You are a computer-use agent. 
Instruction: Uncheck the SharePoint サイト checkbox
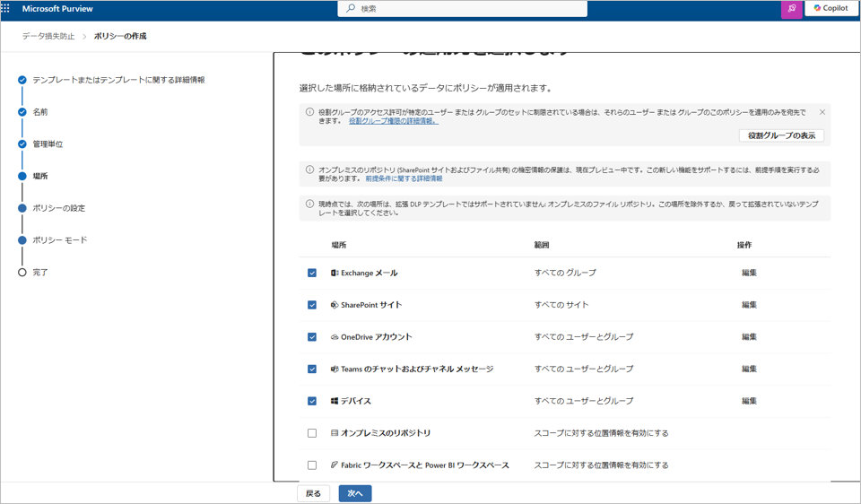click(x=312, y=305)
